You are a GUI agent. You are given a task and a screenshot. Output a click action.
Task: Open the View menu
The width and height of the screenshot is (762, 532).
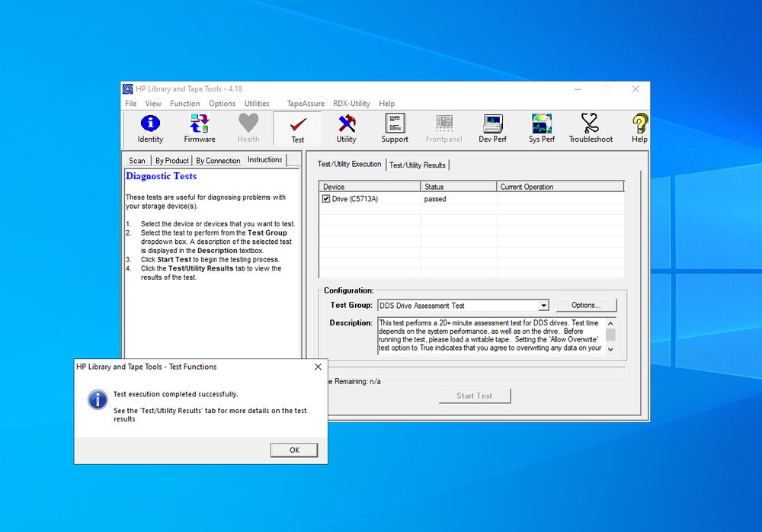pos(153,104)
